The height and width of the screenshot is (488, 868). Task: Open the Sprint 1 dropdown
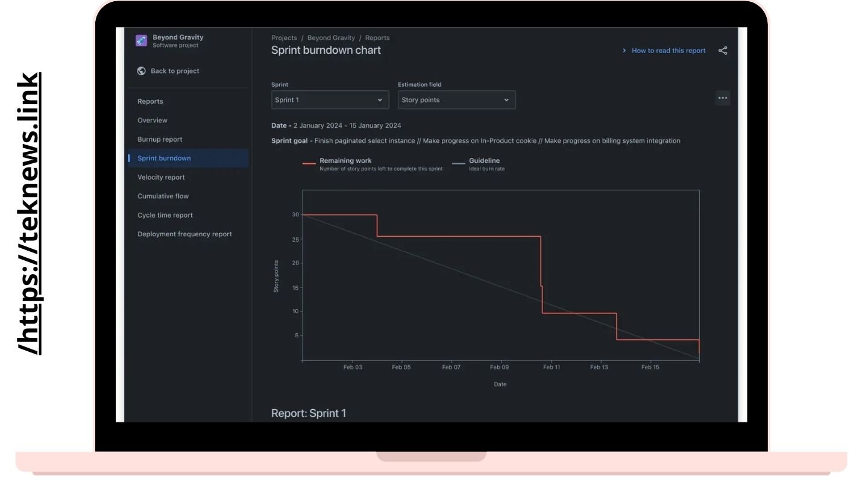[x=330, y=100]
